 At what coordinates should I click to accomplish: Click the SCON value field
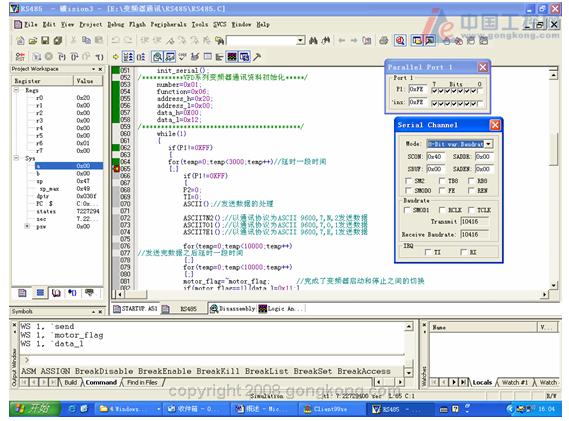[435, 156]
